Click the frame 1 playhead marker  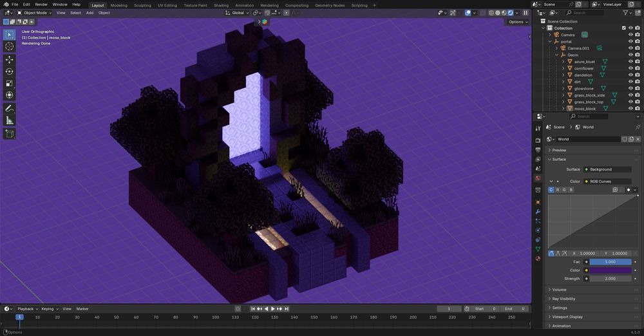(x=19, y=317)
